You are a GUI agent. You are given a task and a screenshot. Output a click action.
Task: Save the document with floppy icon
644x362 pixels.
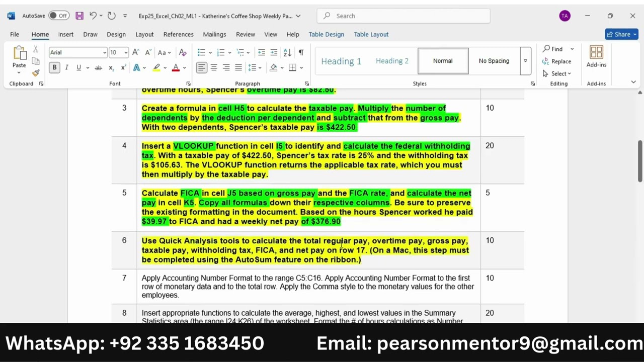pos(79,16)
